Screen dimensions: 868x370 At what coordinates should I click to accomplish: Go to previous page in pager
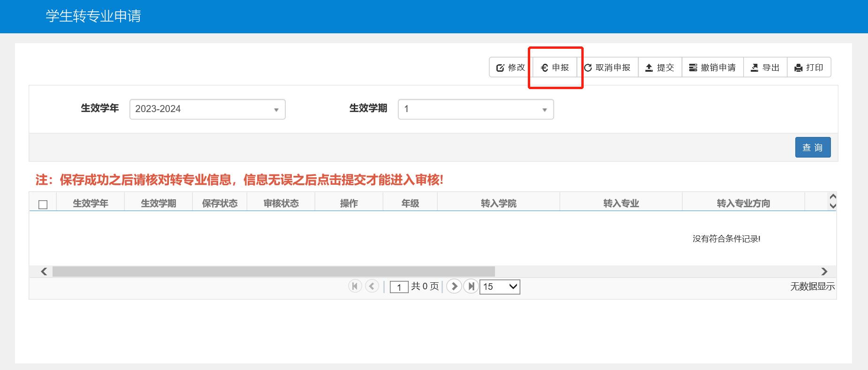(372, 286)
